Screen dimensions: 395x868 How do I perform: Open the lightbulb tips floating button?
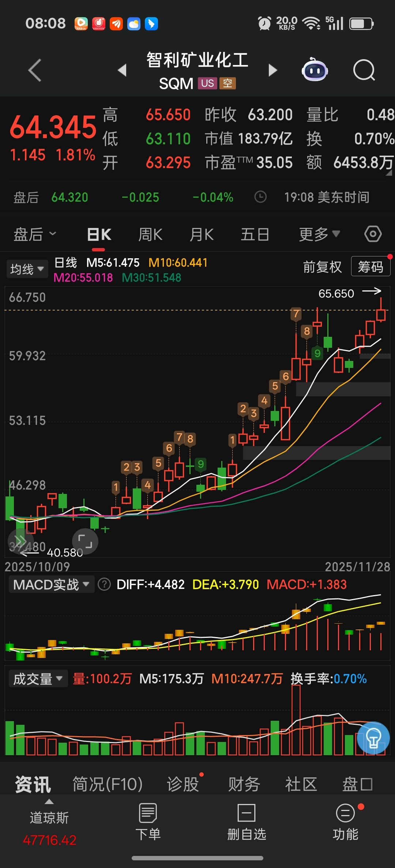(x=373, y=738)
